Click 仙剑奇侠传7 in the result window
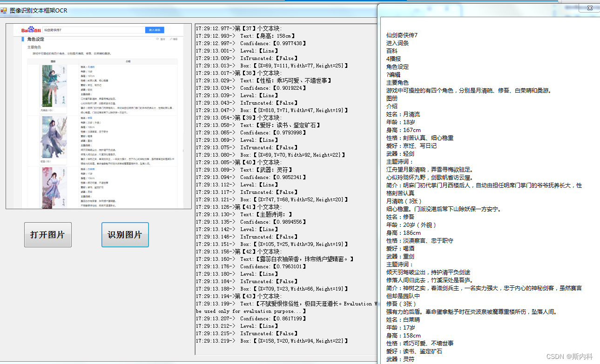Screen dimensions: 600x364 coord(402,35)
